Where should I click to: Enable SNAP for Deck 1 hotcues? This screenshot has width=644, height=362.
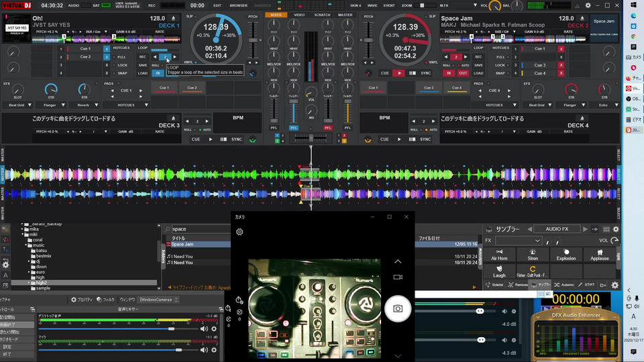[121, 73]
